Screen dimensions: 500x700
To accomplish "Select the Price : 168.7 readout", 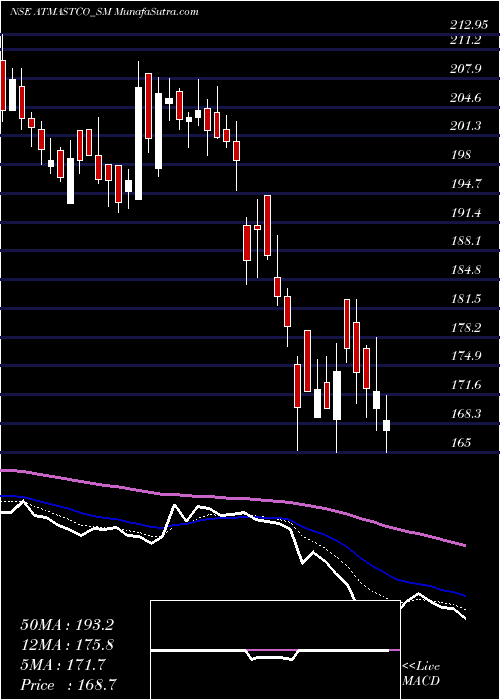I will tap(69, 685).
